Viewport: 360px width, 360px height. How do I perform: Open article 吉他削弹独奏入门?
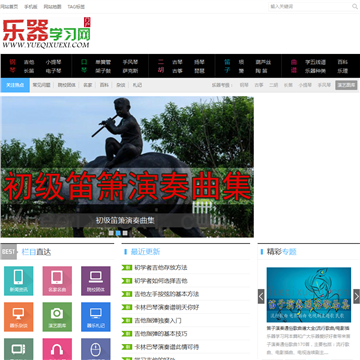158,321
